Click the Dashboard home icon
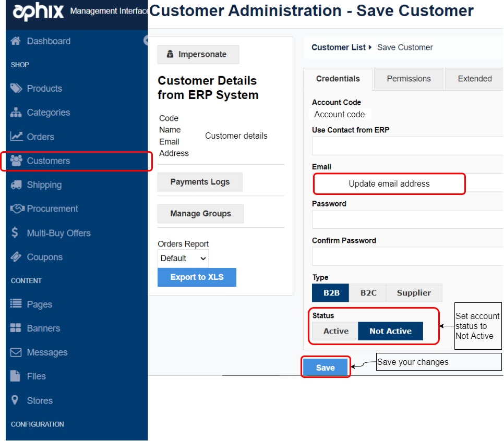The width and height of the screenshot is (504, 441). click(16, 41)
